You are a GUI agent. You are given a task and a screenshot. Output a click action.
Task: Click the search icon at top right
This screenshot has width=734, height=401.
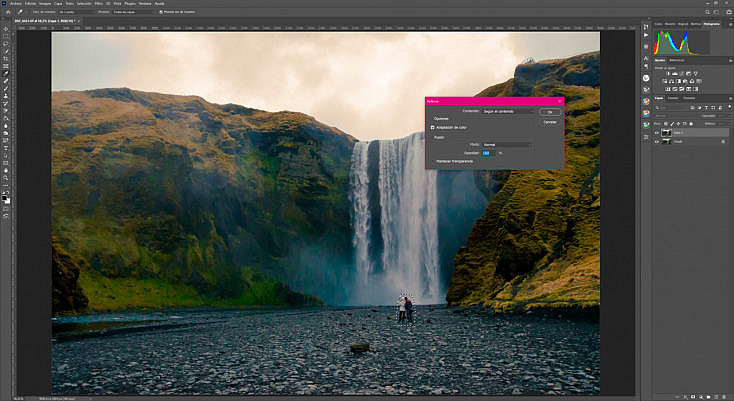tap(708, 12)
